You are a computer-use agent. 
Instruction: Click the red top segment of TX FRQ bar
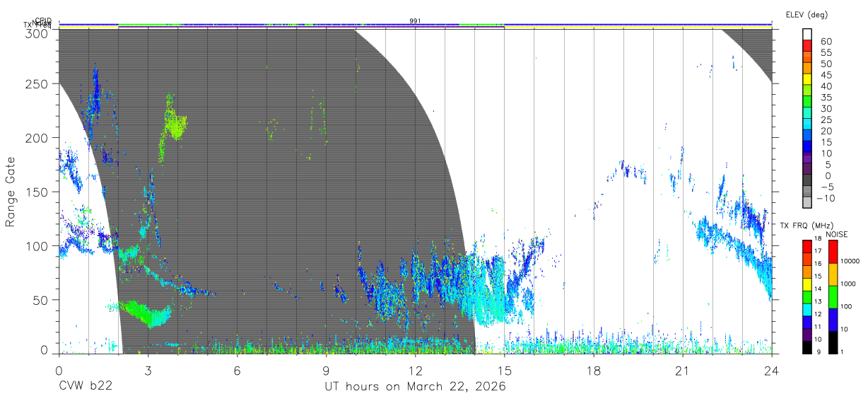[x=806, y=247]
